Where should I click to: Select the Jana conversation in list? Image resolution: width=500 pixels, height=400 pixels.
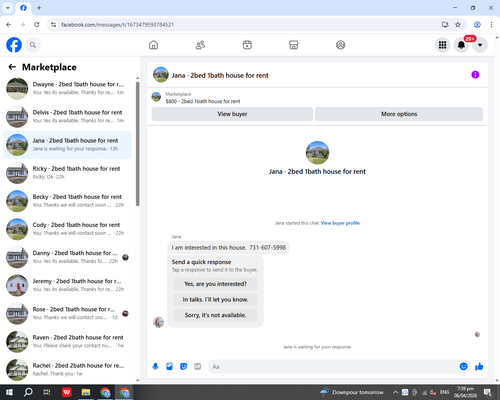tap(67, 145)
